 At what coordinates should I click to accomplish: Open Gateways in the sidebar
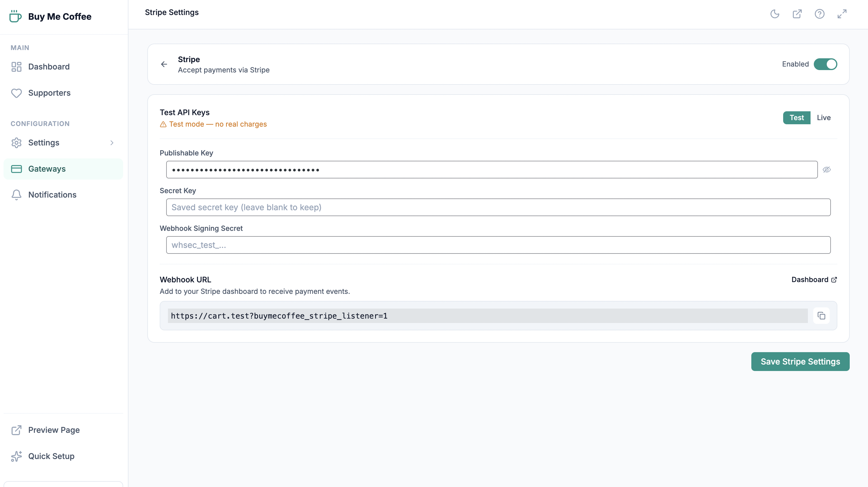pyautogui.click(x=63, y=169)
